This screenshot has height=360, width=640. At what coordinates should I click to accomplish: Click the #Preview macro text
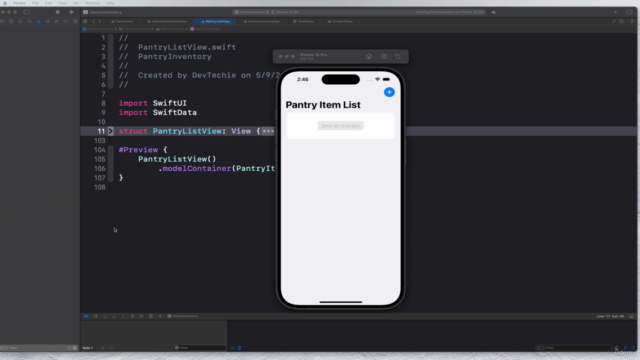click(138, 150)
